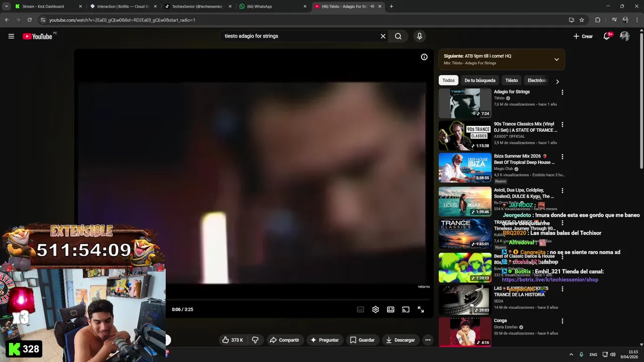
Task: Select the De tu búsqueda chip
Action: click(479, 80)
